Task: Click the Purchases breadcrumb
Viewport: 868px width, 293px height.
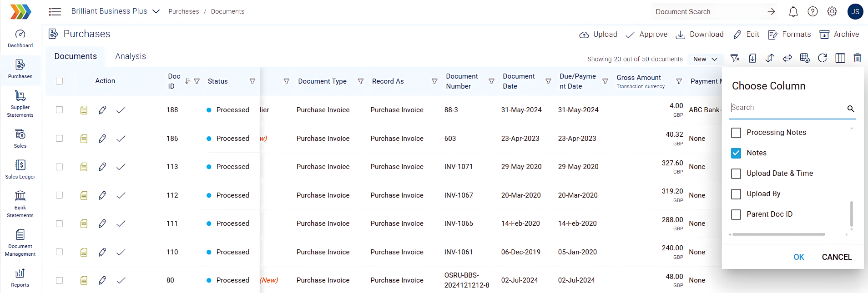Action: pyautogui.click(x=184, y=11)
